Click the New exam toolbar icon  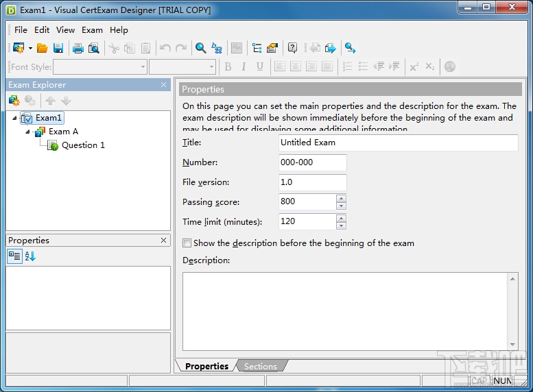[x=19, y=48]
